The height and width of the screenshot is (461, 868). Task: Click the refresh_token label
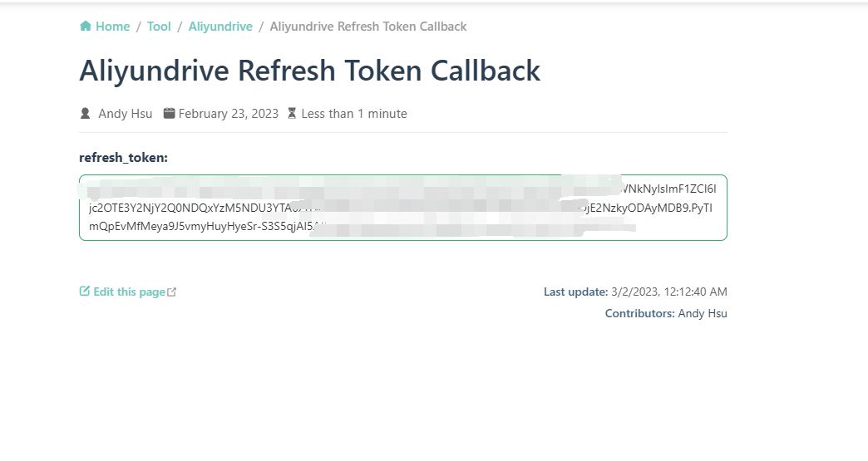coord(123,158)
